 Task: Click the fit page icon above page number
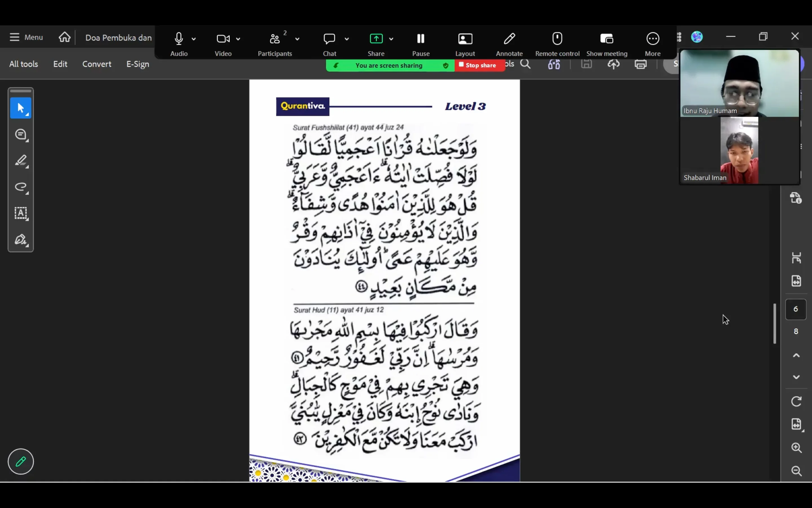[x=796, y=281]
